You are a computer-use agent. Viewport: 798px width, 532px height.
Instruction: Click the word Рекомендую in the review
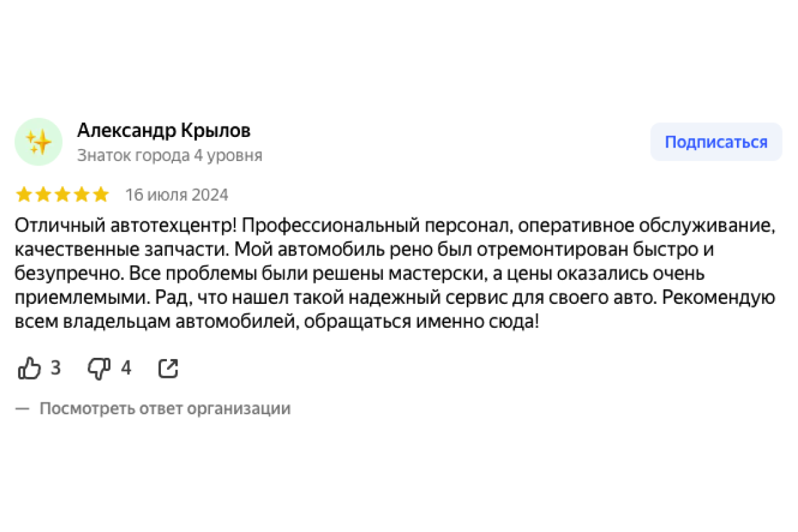718,298
